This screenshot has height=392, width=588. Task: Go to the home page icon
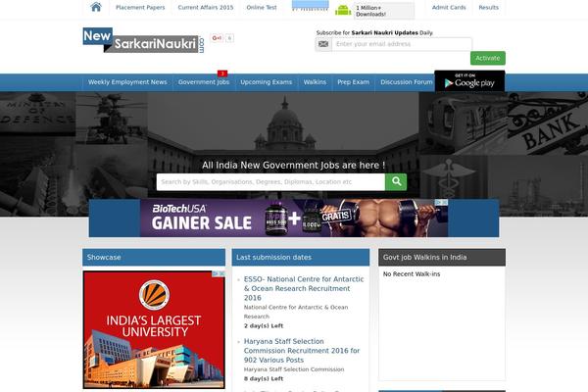pyautogui.click(x=96, y=7)
